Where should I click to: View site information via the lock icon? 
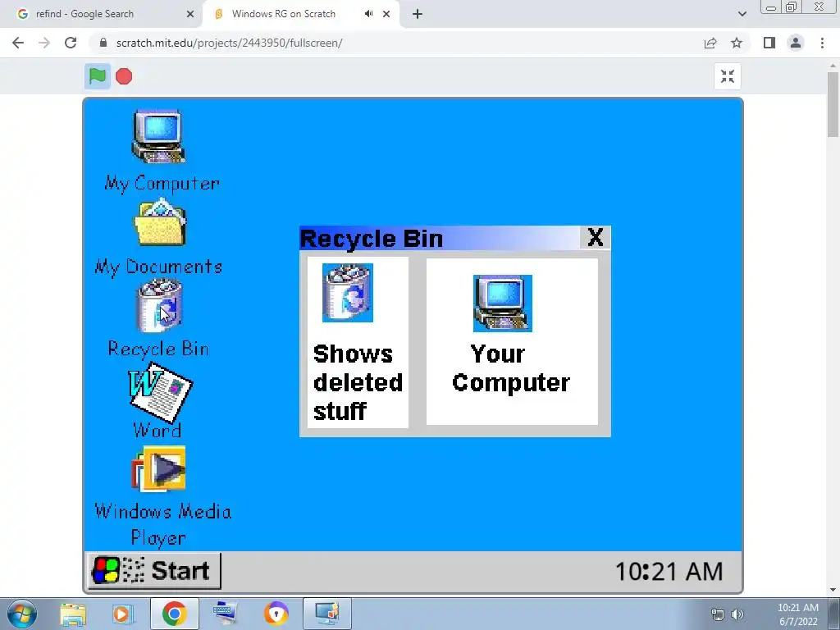103,43
